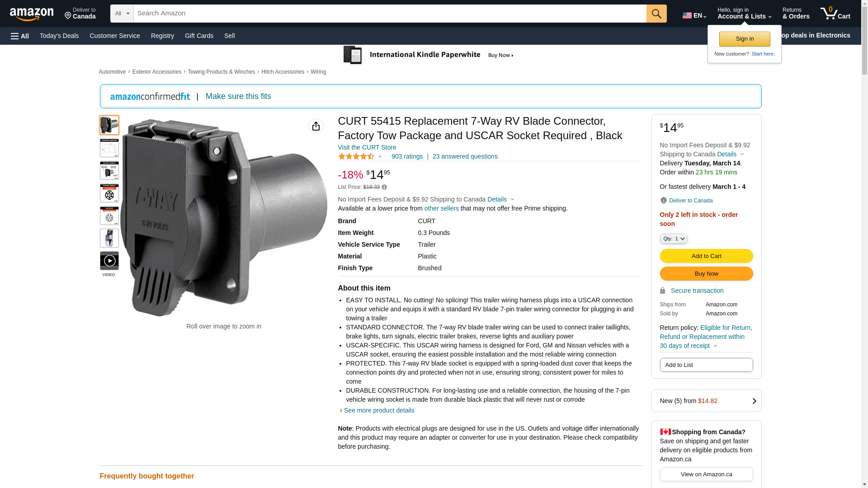Screen dimensions: 868x488
Task: Open the Qty quantity dropdown
Action: [x=674, y=239]
